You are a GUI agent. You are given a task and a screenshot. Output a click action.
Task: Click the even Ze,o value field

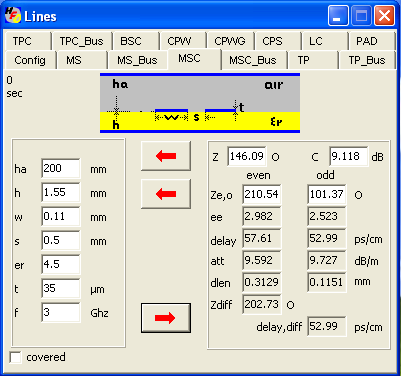point(262,194)
